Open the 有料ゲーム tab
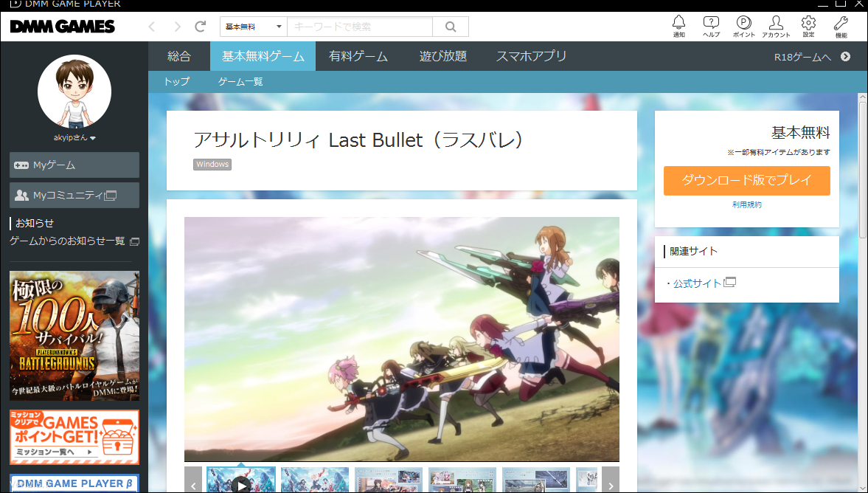This screenshot has height=493, width=868. (358, 56)
